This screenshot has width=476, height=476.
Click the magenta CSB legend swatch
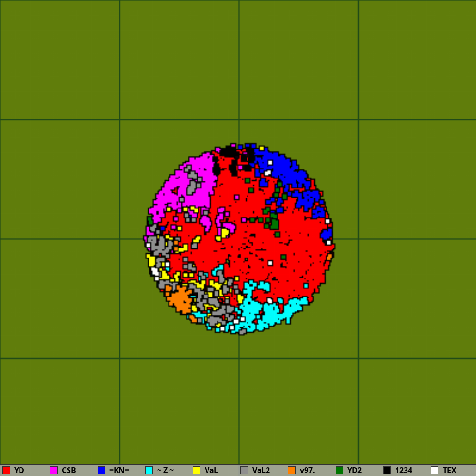54,470
